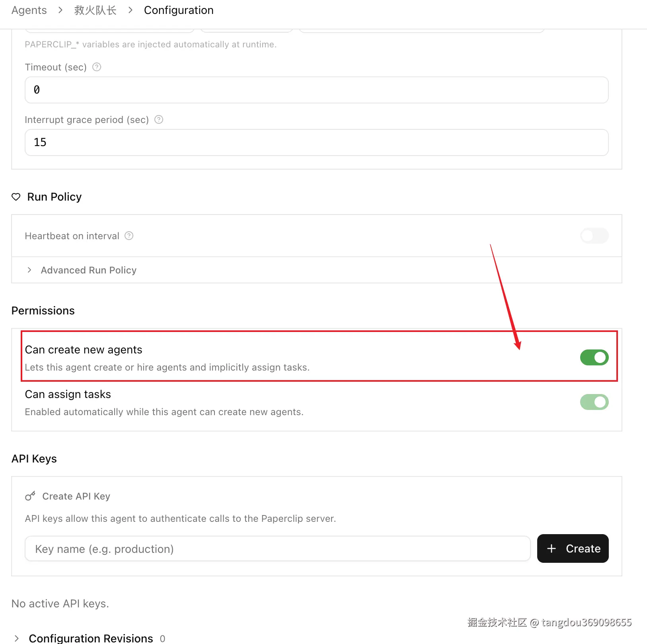Image resolution: width=647 pixels, height=644 pixels.
Task: Go to Agents breadcrumb
Action: pos(29,10)
